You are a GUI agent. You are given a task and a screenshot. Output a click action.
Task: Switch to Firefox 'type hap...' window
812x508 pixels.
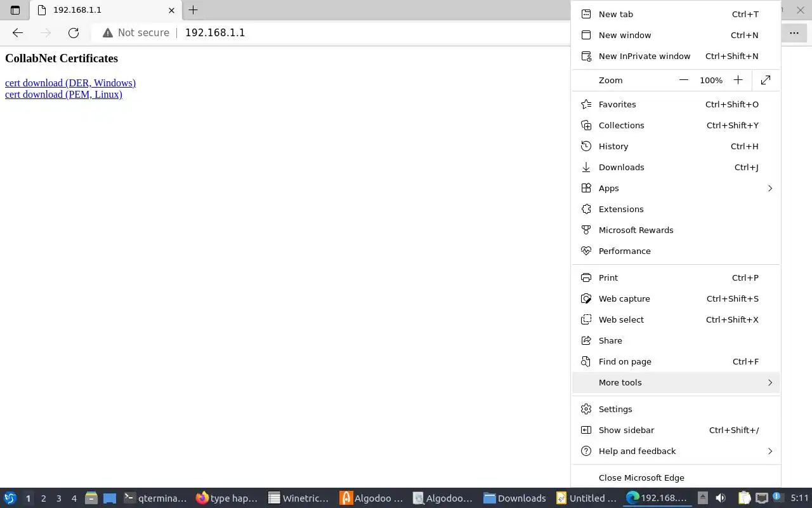tap(227, 498)
